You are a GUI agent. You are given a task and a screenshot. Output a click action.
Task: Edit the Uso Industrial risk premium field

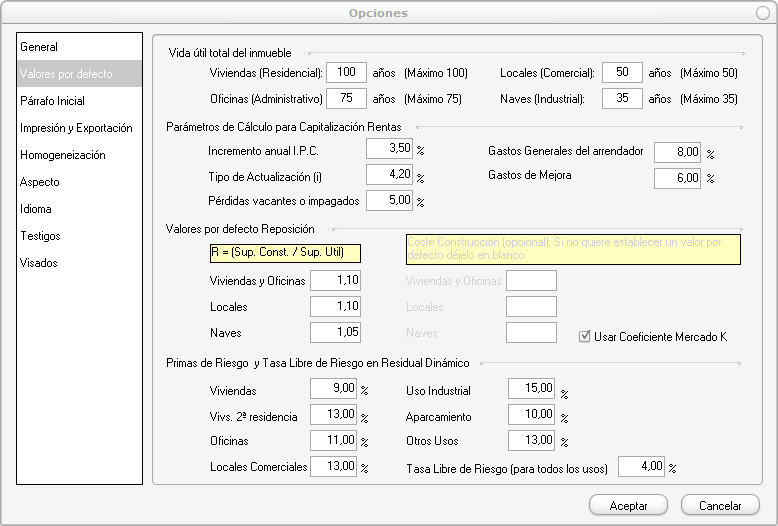point(531,389)
